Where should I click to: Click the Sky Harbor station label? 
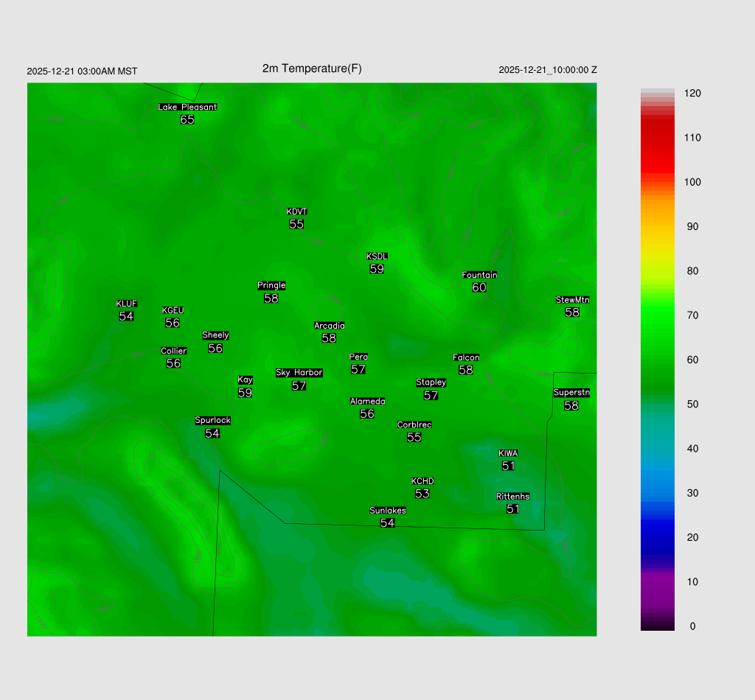pos(299,373)
